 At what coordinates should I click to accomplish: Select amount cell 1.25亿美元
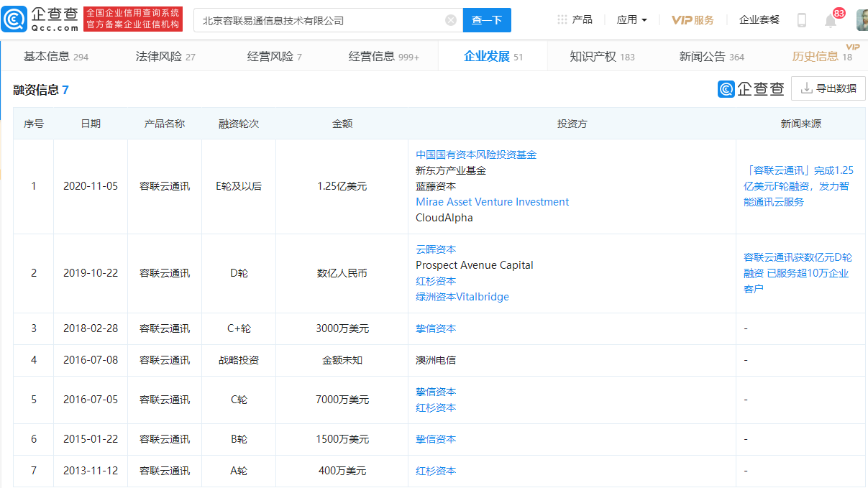click(342, 186)
